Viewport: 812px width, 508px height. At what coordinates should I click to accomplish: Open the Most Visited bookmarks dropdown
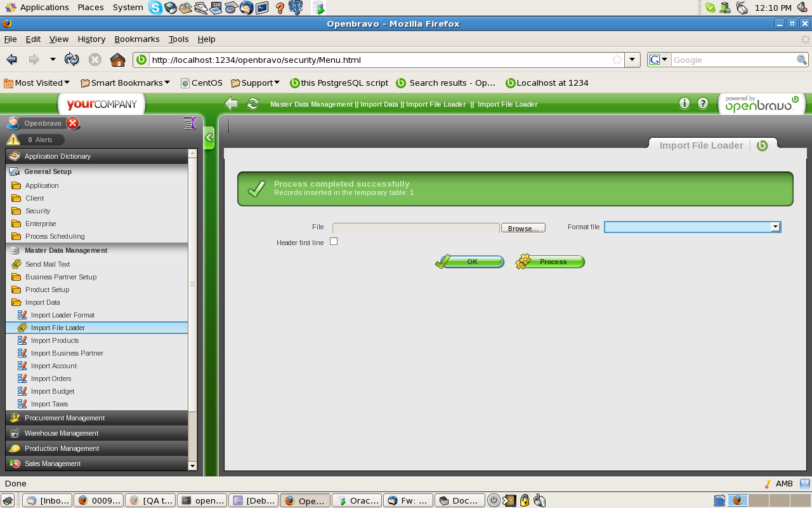click(x=37, y=83)
